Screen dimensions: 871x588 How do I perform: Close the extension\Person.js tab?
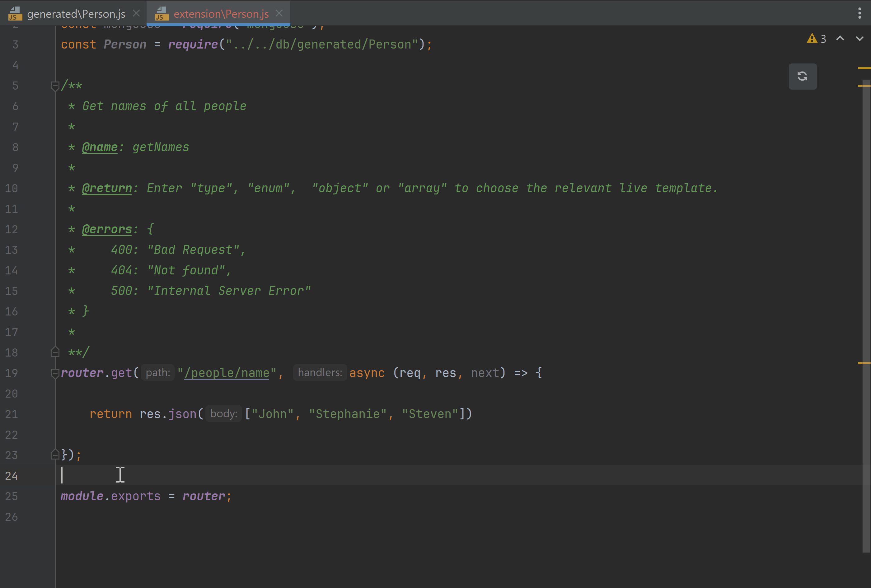coord(279,13)
